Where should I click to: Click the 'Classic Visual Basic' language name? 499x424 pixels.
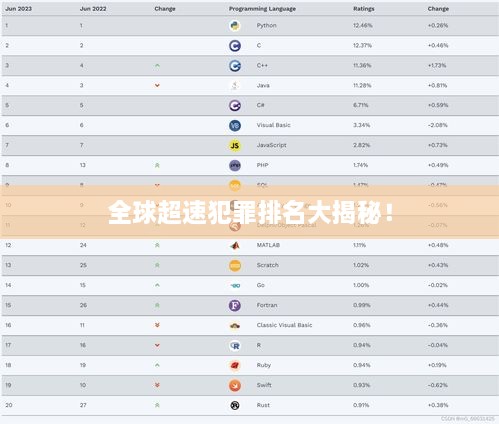(x=285, y=325)
